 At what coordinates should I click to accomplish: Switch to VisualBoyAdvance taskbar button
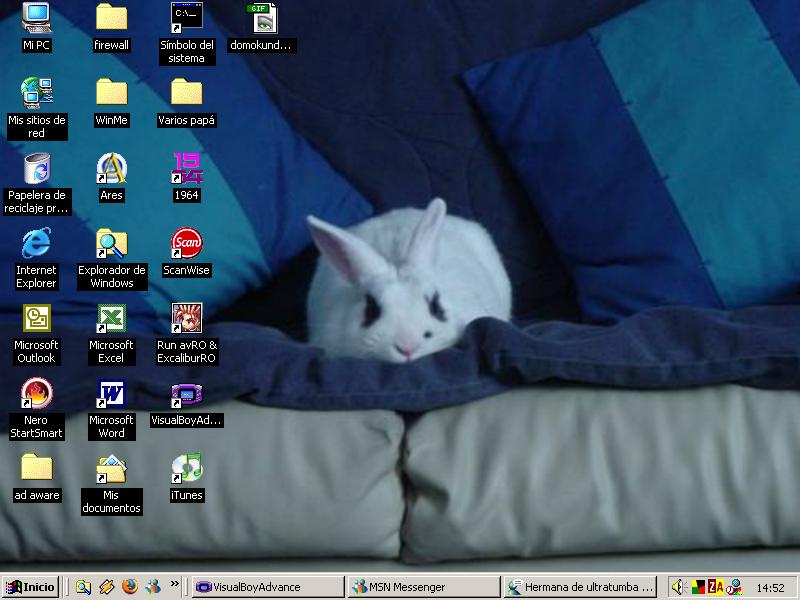point(268,587)
